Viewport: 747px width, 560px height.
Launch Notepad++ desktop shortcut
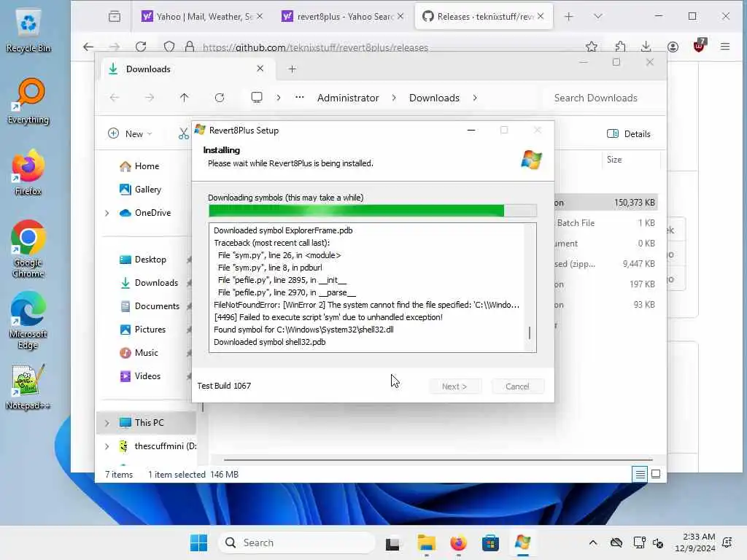point(28,387)
